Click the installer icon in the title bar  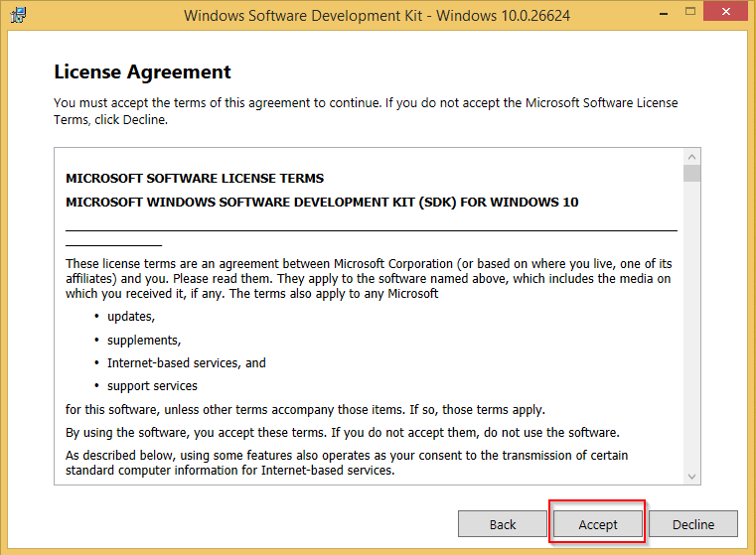pyautogui.click(x=19, y=16)
